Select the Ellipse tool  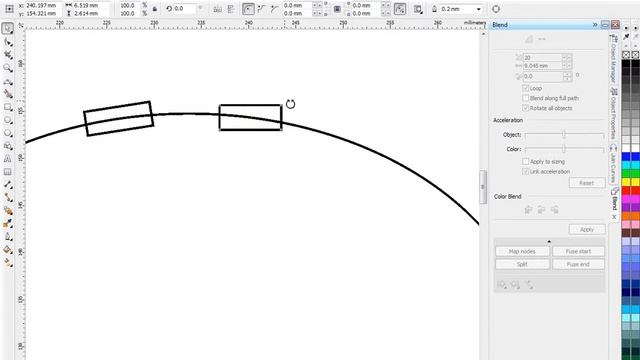(7, 120)
